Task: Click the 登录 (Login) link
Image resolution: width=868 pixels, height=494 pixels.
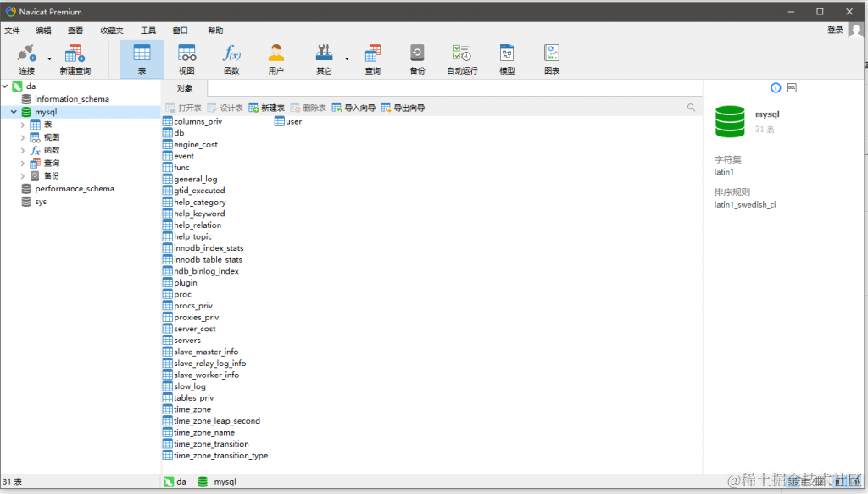Action: point(835,30)
